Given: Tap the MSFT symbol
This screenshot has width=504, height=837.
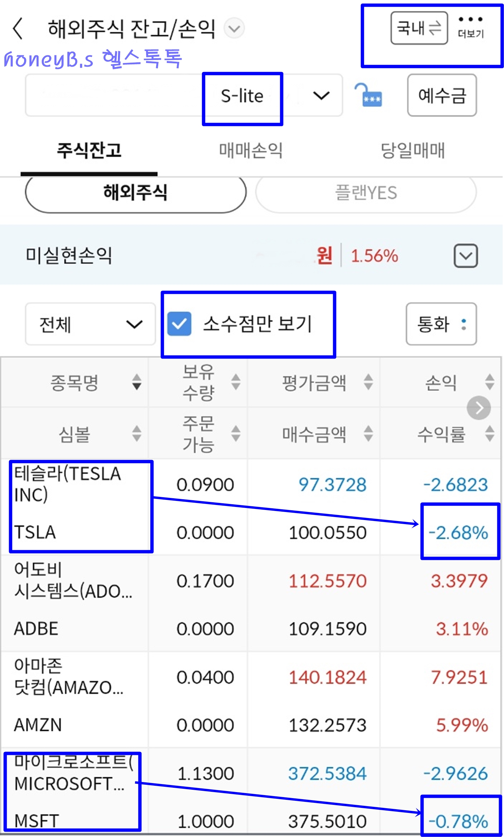Looking at the screenshot, I should [37, 822].
